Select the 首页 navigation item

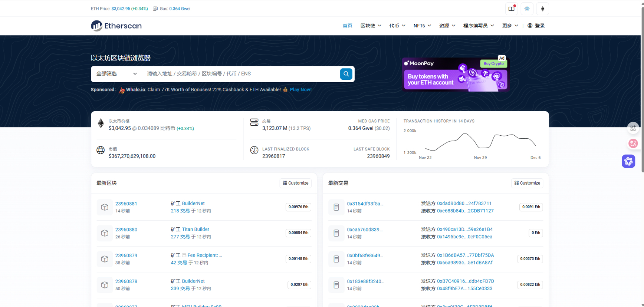coord(347,26)
